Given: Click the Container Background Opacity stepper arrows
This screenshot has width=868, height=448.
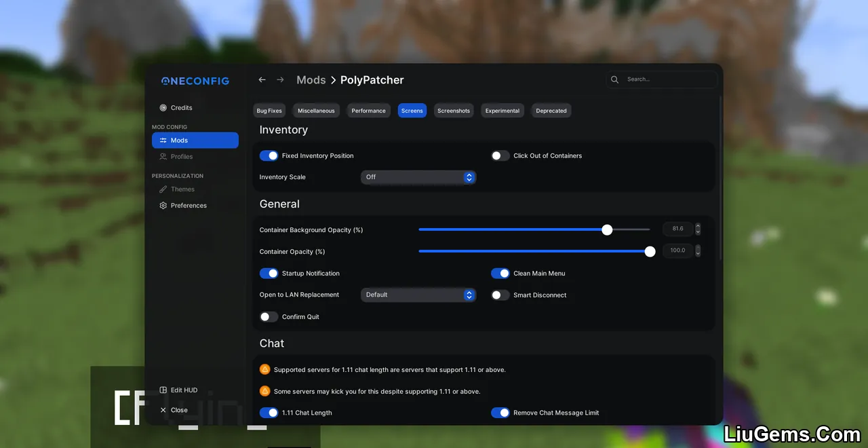Looking at the screenshot, I should coord(698,229).
